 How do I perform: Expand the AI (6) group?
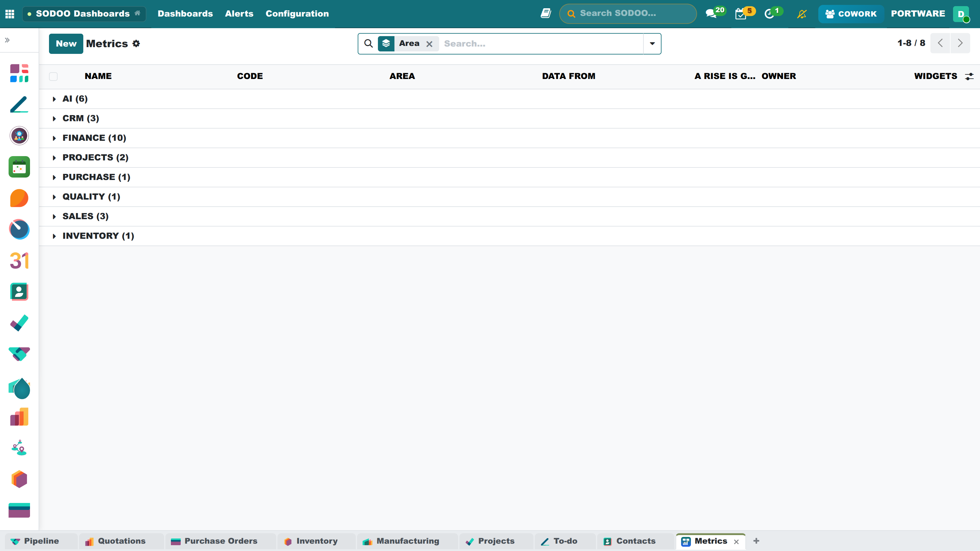click(509, 99)
